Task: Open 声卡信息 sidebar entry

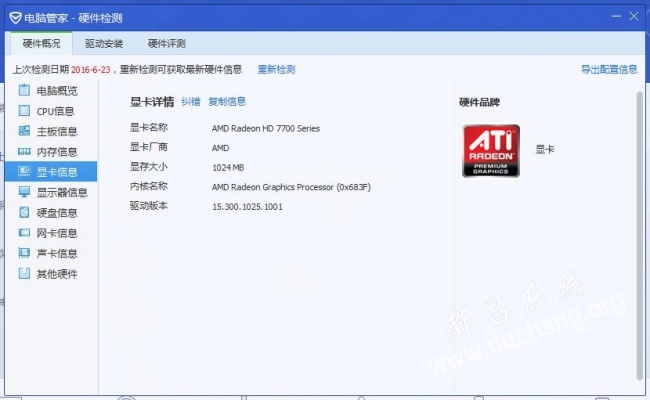Action: 51,253
